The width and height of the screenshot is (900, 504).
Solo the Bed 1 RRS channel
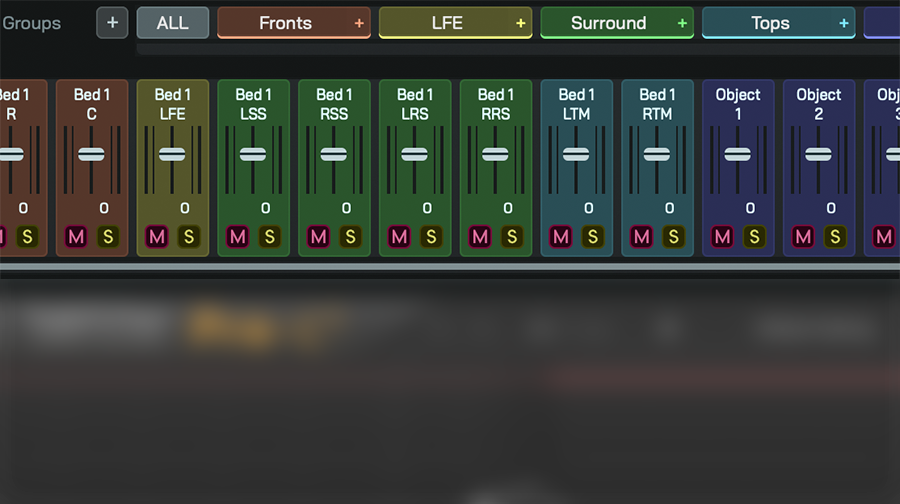click(x=512, y=237)
